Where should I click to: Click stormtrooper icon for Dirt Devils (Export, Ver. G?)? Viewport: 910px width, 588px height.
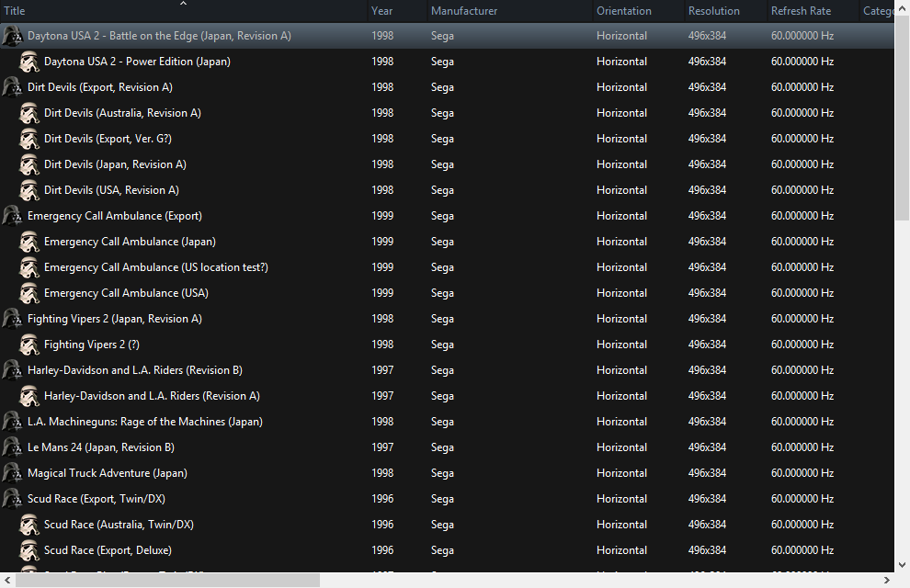(28, 139)
